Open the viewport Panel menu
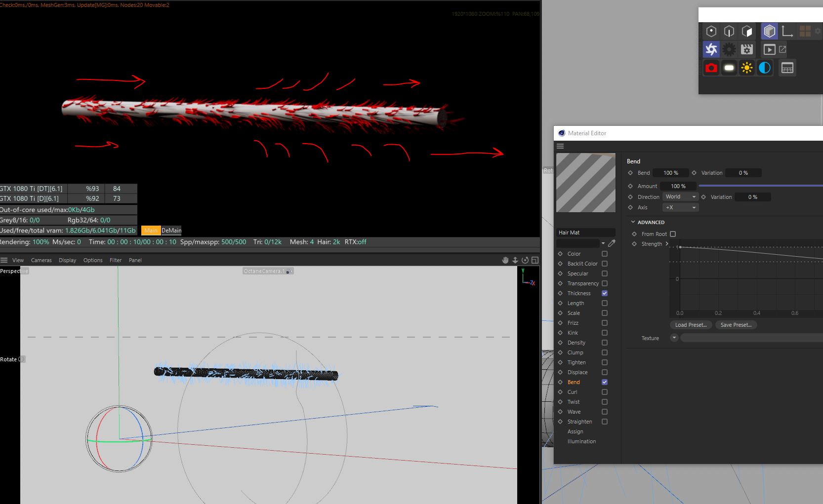Screen dimensions: 823x504 135,260
